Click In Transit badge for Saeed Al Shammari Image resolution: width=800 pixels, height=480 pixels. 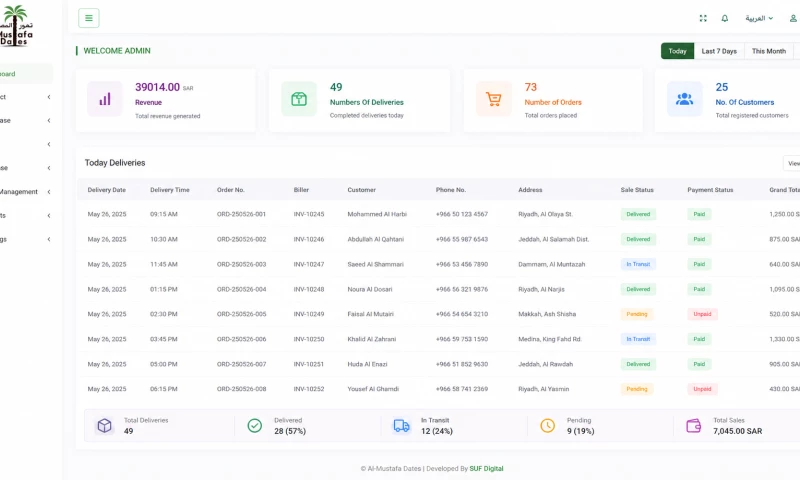(638, 264)
